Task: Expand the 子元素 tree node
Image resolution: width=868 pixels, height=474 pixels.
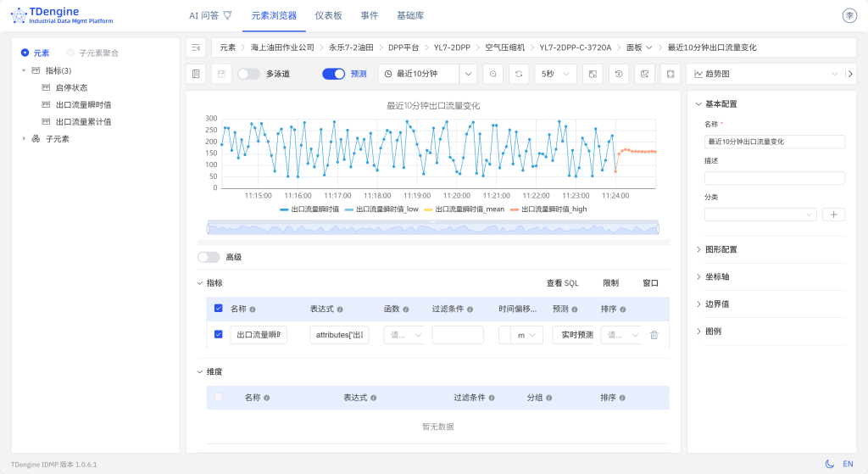Action: coord(24,138)
